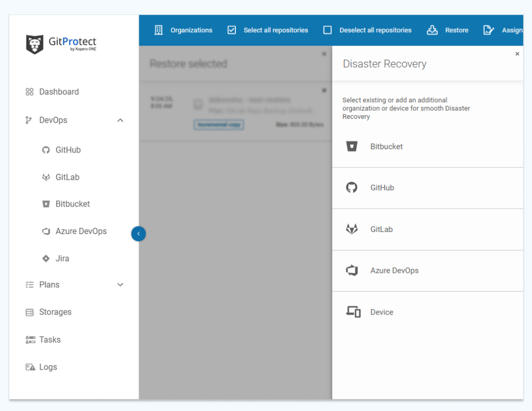
Task: Click the Tasks list icon
Action: pyautogui.click(x=30, y=339)
